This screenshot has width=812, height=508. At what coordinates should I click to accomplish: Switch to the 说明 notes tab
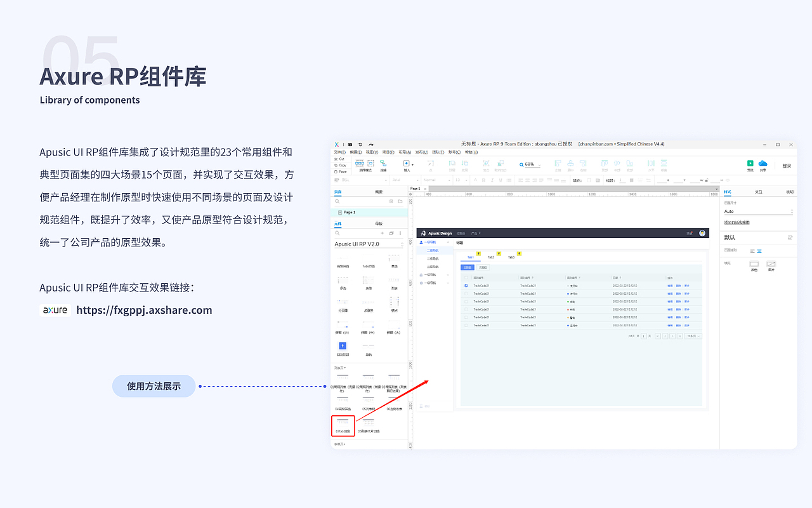pos(790,192)
